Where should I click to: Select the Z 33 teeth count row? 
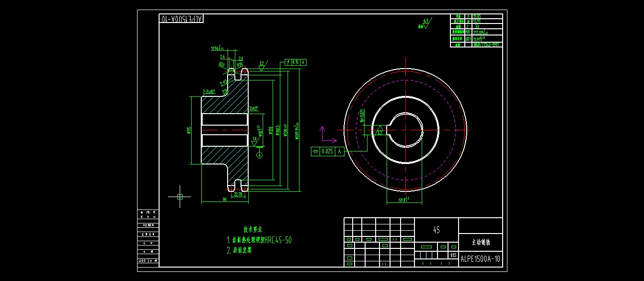pos(476,26)
